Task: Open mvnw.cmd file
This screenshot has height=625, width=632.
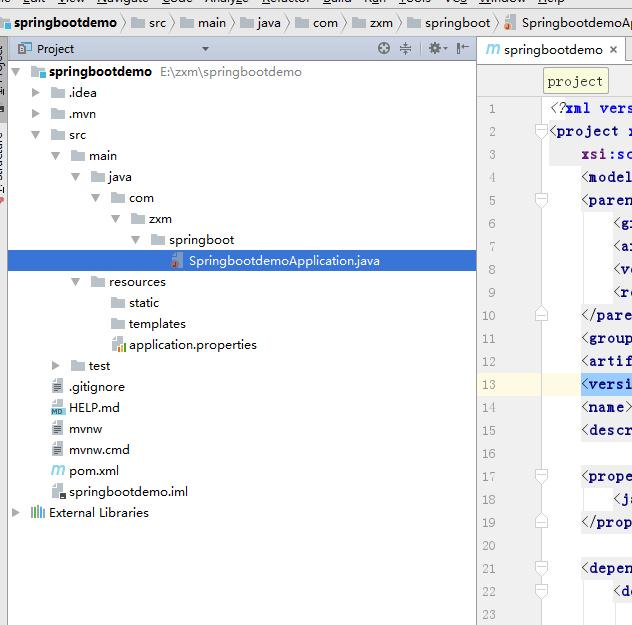Action: 99,450
